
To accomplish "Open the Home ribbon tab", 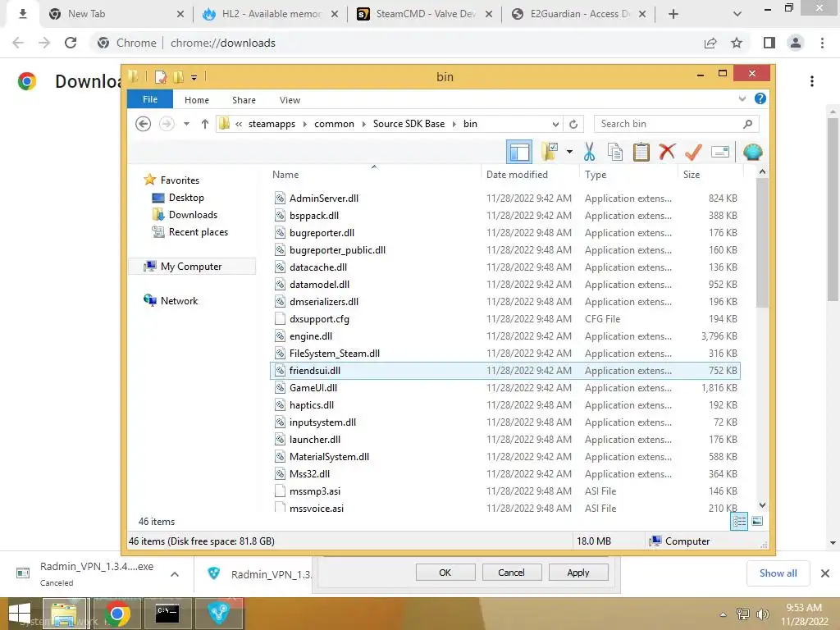I will tap(197, 100).
